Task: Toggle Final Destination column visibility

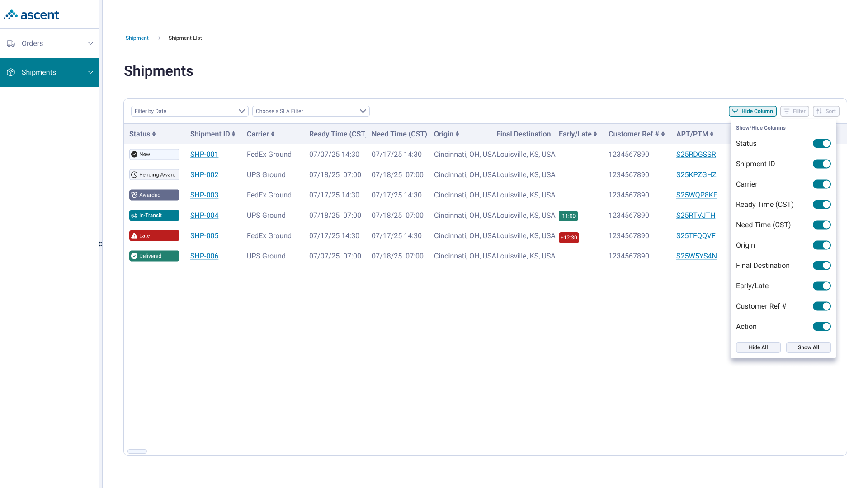Action: click(821, 266)
